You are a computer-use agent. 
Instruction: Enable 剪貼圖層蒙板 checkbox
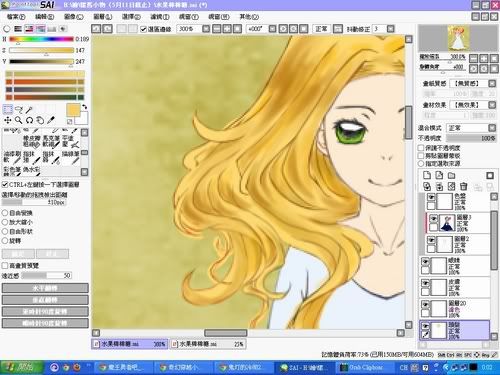point(421,156)
